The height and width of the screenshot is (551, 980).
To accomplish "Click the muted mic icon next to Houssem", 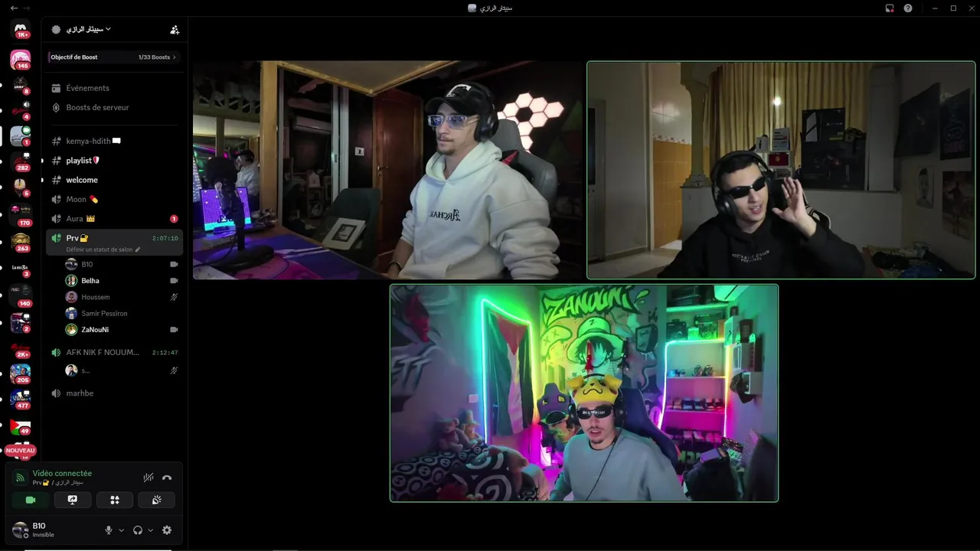I will point(174,297).
